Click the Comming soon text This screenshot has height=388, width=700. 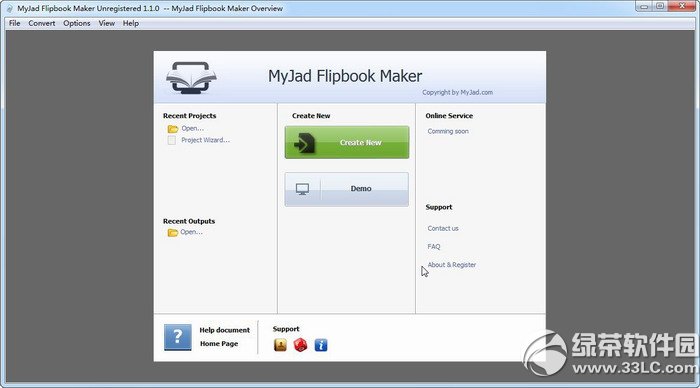tap(448, 131)
